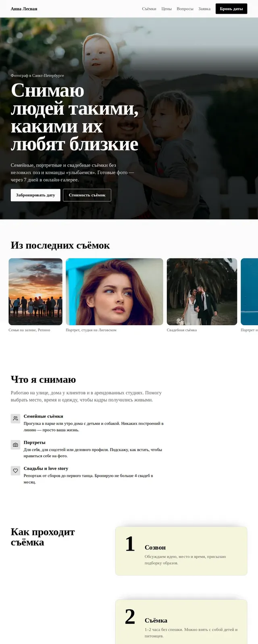Click the Семейные съёмки heading
The image size is (258, 644).
pyautogui.click(x=44, y=416)
